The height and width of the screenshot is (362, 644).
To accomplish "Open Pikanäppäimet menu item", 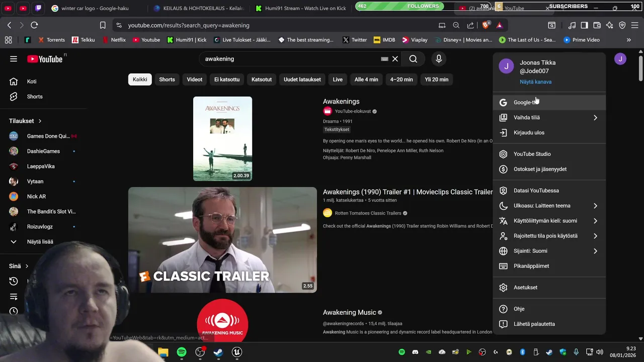I will [x=549, y=266].
